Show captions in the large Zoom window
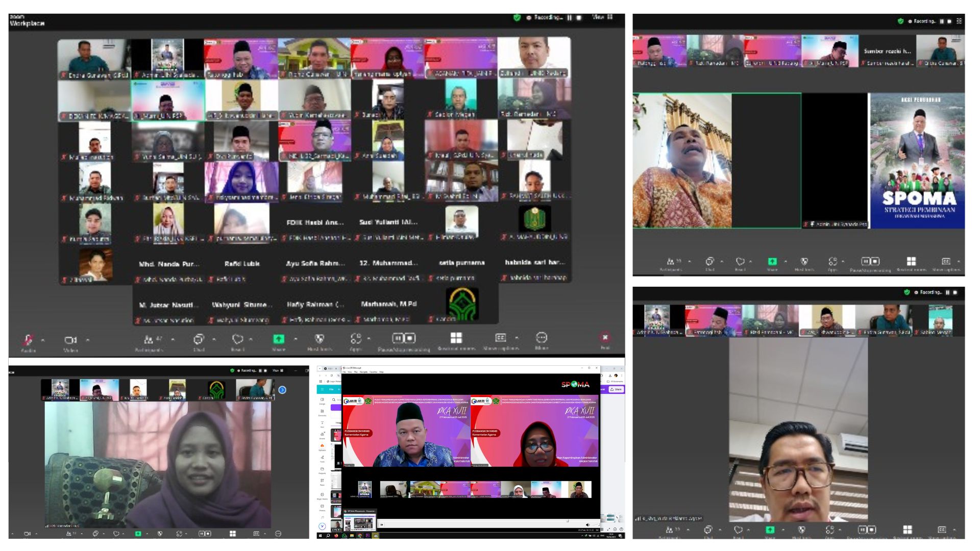The width and height of the screenshot is (980, 551). [x=501, y=341]
